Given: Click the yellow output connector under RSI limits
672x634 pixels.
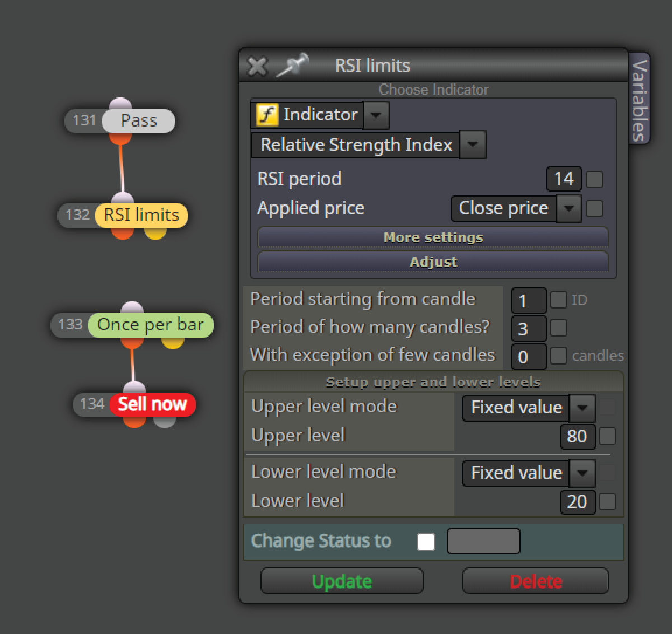Looking at the screenshot, I should pyautogui.click(x=155, y=232).
